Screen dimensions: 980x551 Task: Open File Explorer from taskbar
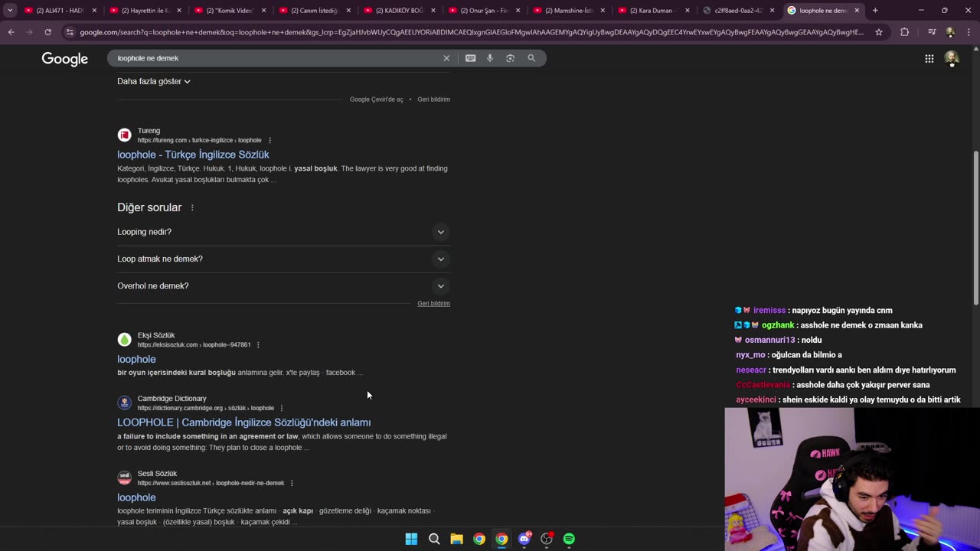(456, 539)
